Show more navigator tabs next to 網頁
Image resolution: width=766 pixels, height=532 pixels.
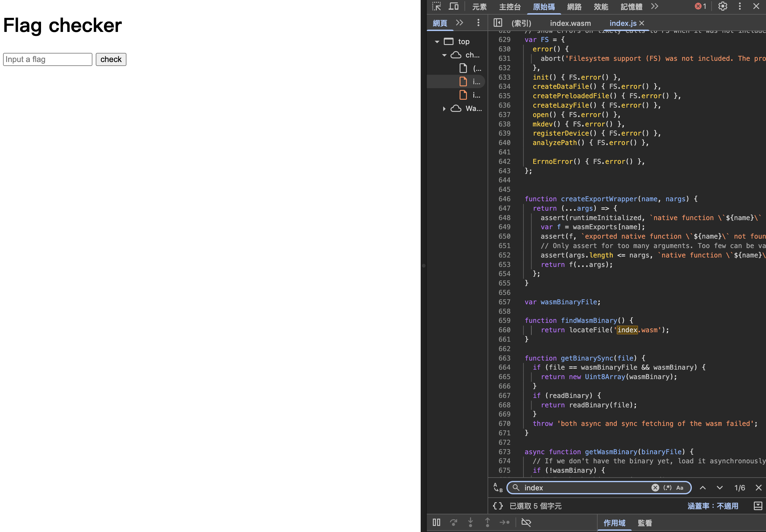point(459,23)
